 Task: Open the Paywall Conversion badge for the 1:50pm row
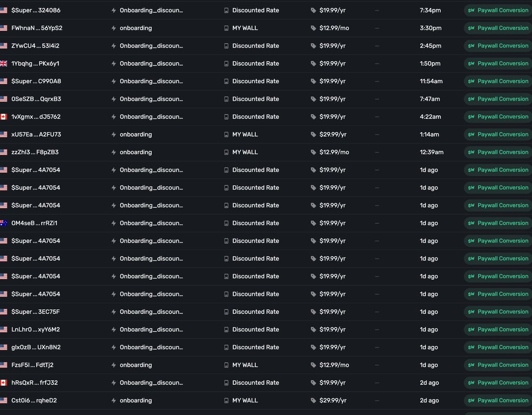pos(498,63)
